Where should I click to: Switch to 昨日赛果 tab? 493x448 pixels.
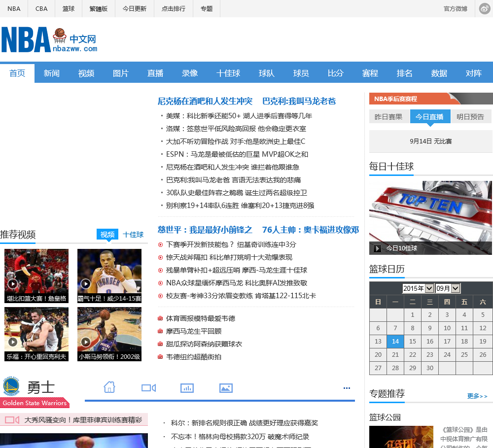coord(388,117)
